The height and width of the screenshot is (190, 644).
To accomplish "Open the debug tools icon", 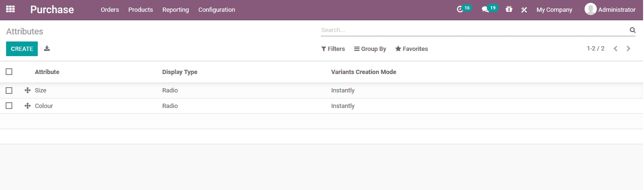I will coord(524,9).
